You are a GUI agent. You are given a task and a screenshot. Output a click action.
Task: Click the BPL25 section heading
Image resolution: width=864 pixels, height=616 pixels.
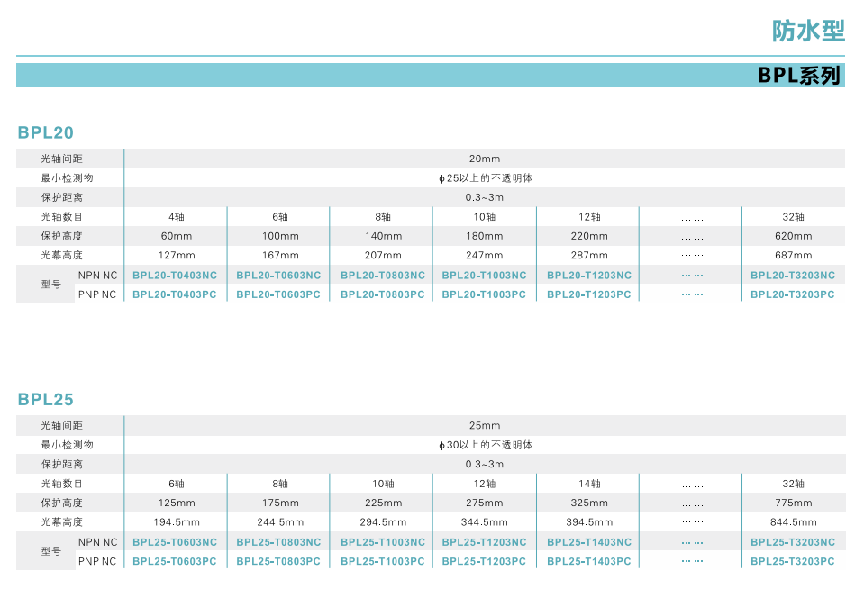coord(46,399)
